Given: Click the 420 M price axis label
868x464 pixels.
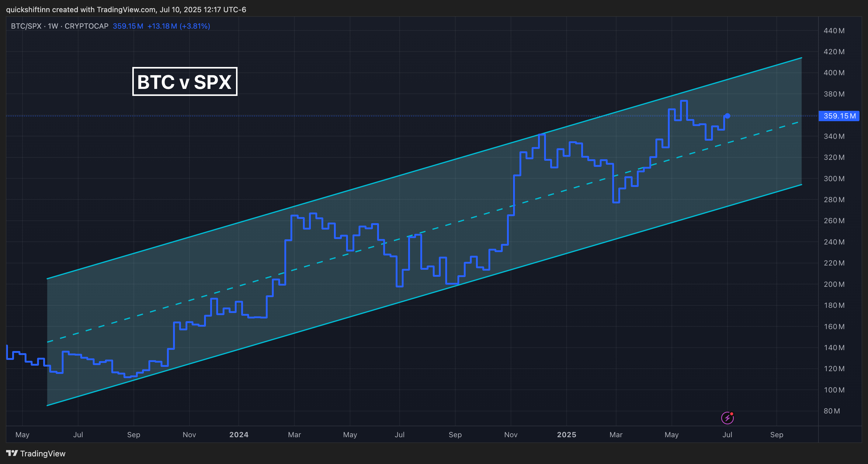Looking at the screenshot, I should (834, 51).
